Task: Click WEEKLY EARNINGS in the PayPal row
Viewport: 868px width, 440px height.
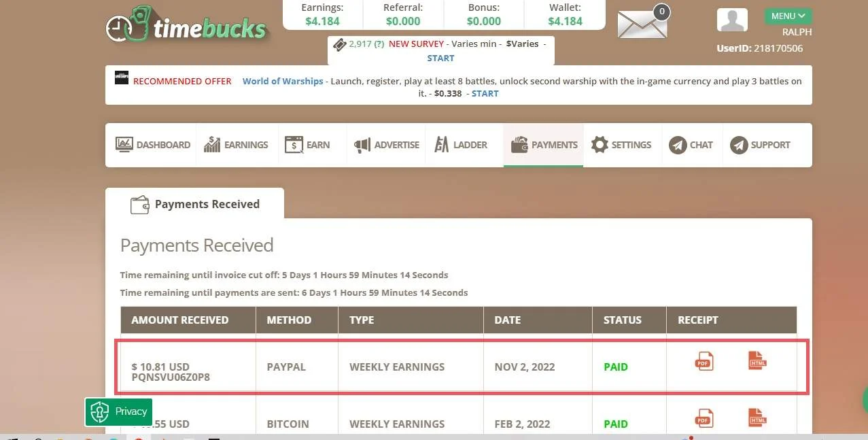Action: 397,367
